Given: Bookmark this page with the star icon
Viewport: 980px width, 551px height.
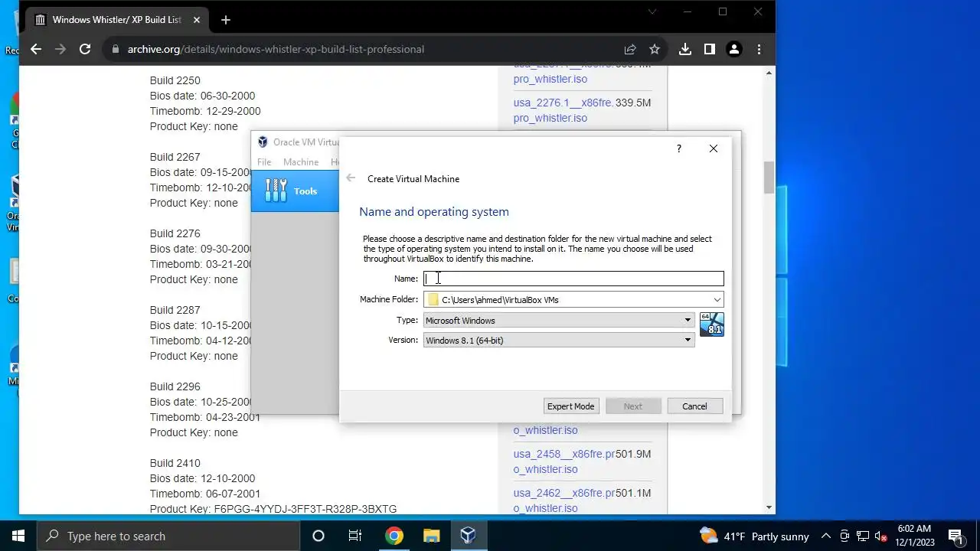Looking at the screenshot, I should (x=655, y=49).
